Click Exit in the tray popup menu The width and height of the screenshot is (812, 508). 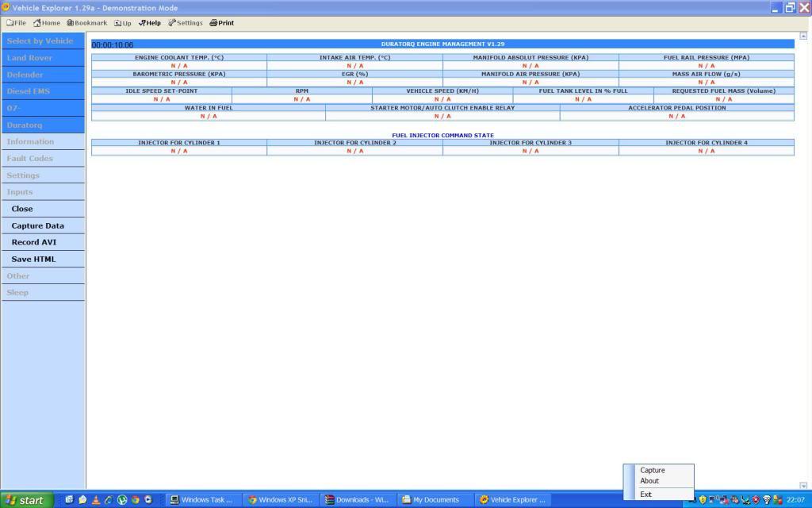(646, 495)
